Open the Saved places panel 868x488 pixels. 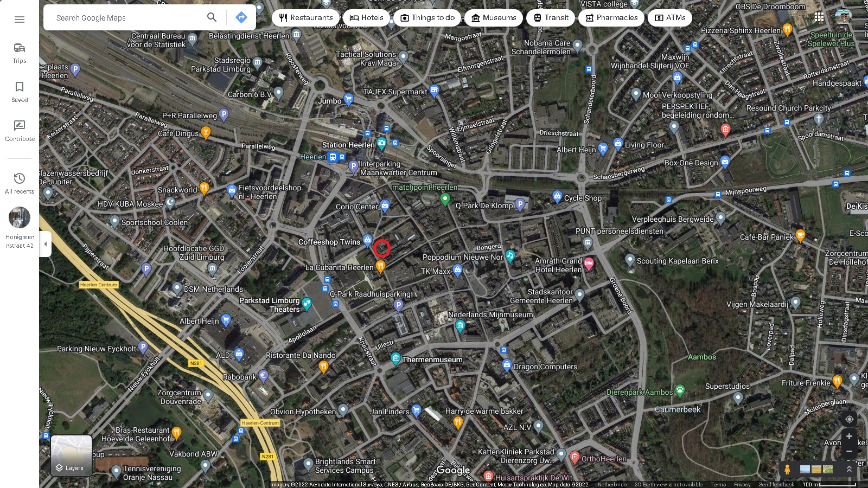pos(20,91)
